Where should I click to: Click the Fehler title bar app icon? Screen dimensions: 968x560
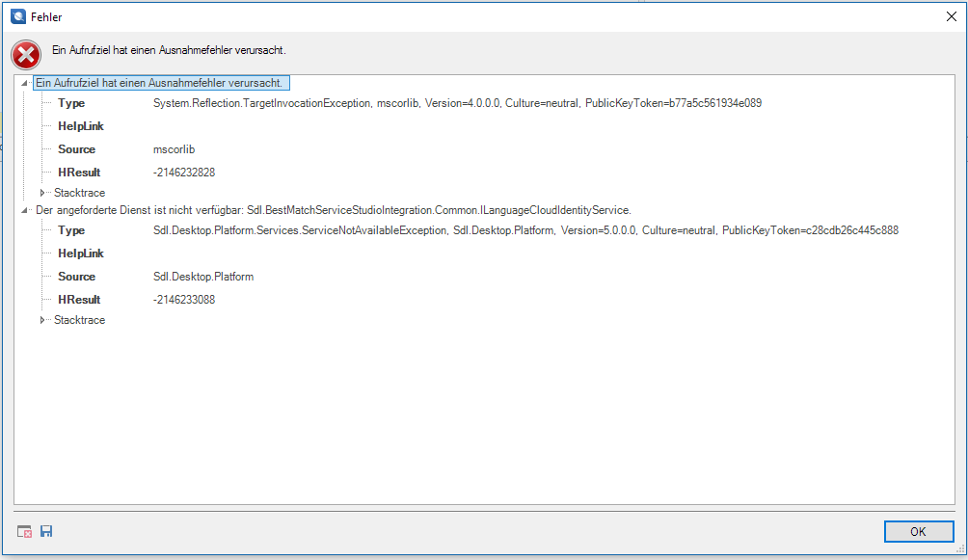(18, 16)
